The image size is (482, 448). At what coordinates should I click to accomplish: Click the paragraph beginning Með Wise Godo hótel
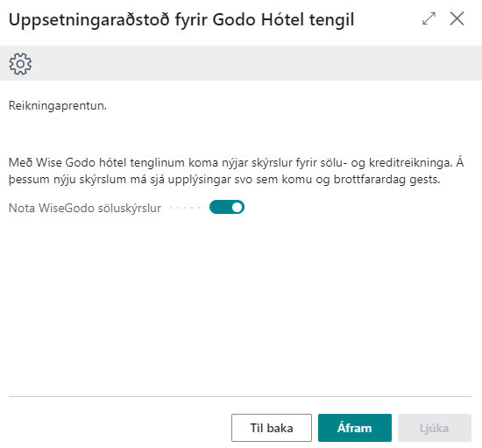[236, 171]
